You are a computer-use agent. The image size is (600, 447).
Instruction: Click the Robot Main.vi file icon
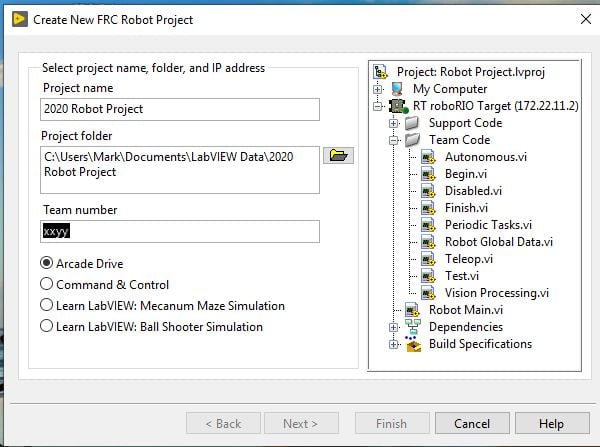(x=412, y=310)
